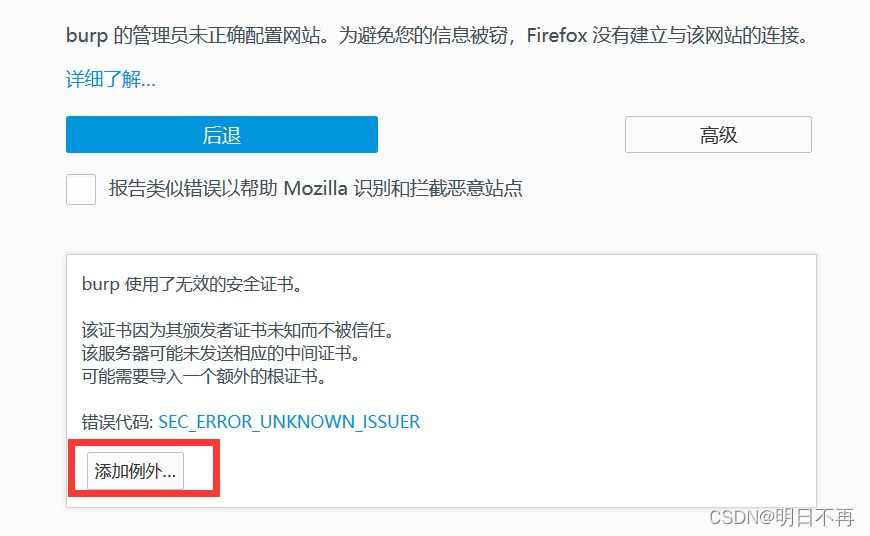The width and height of the screenshot is (870, 536).
Task: Click the word Firefox in the warning text
Action: [x=557, y=35]
